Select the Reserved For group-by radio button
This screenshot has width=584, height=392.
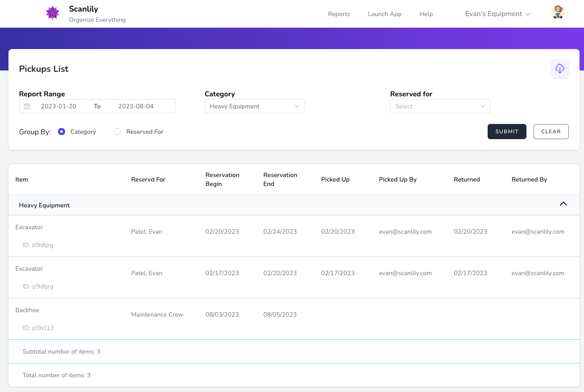(117, 132)
